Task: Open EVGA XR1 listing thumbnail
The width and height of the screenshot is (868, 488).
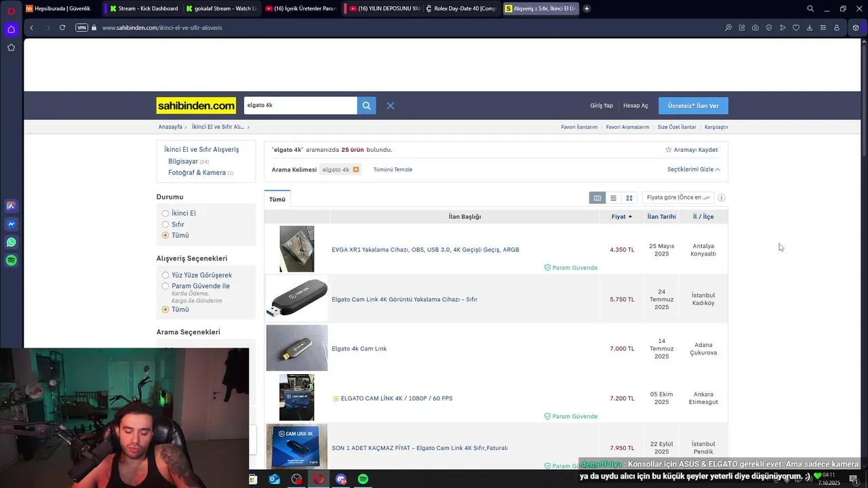Action: coord(296,249)
